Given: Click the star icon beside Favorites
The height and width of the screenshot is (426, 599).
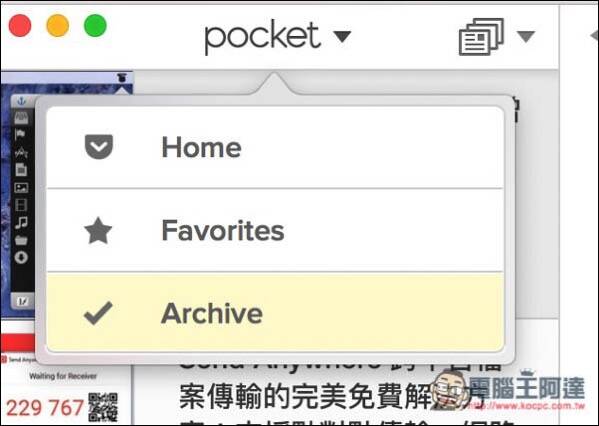Looking at the screenshot, I should point(98,230).
